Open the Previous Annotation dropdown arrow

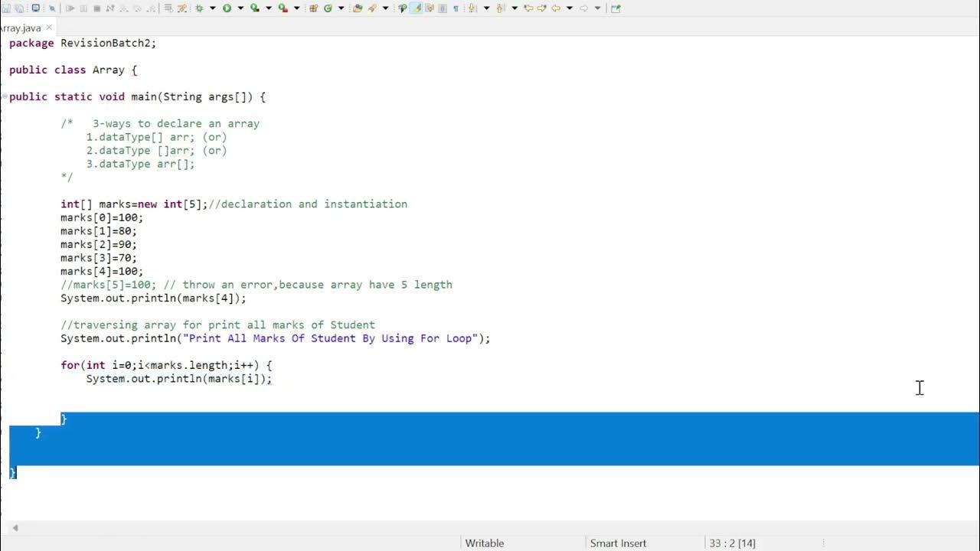(x=514, y=8)
